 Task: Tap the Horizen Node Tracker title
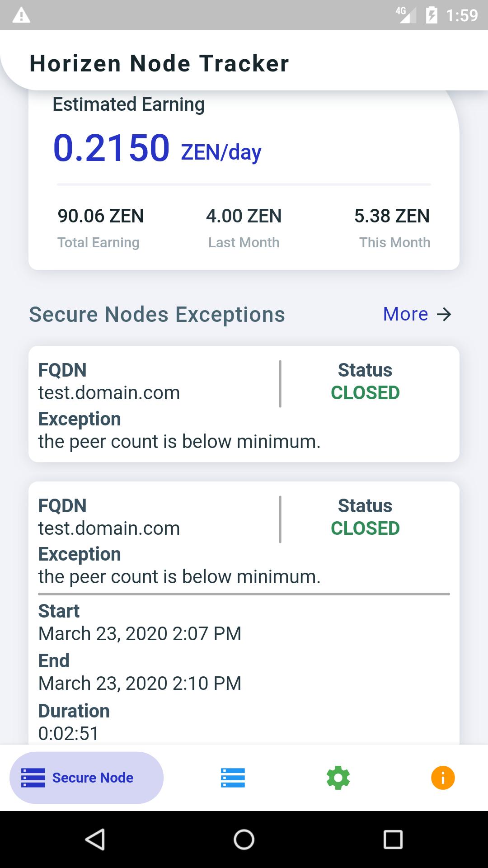[159, 63]
